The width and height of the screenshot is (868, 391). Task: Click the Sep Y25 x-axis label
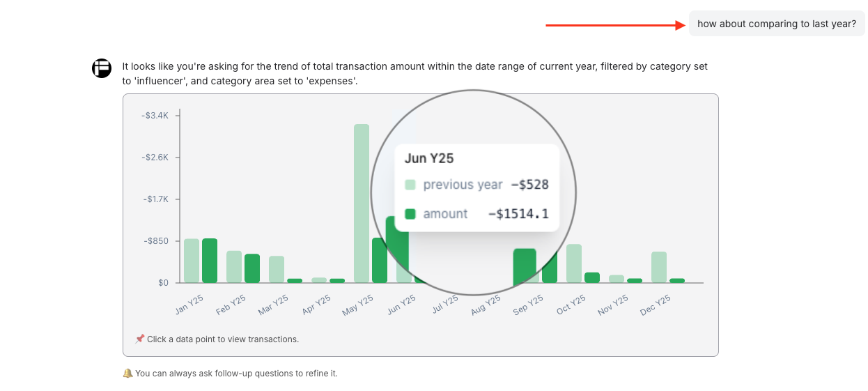pyautogui.click(x=529, y=305)
